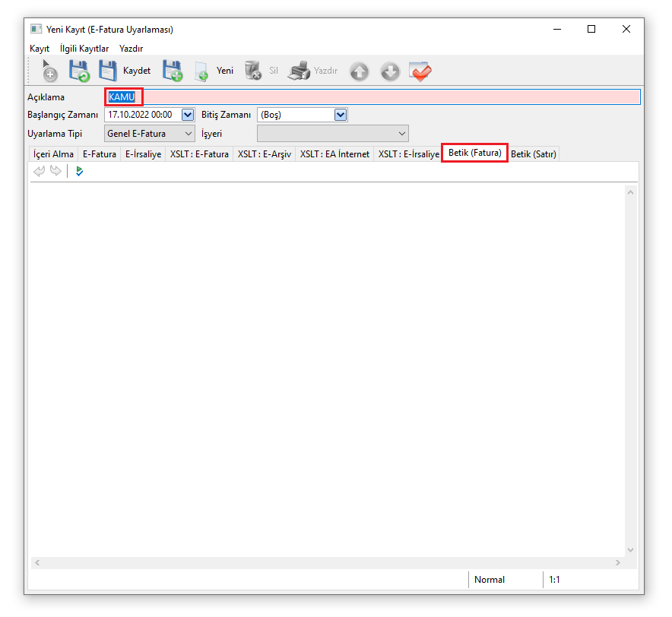Switch to the E-İrsaliye tab
This screenshot has width=672, height=617.
click(143, 154)
